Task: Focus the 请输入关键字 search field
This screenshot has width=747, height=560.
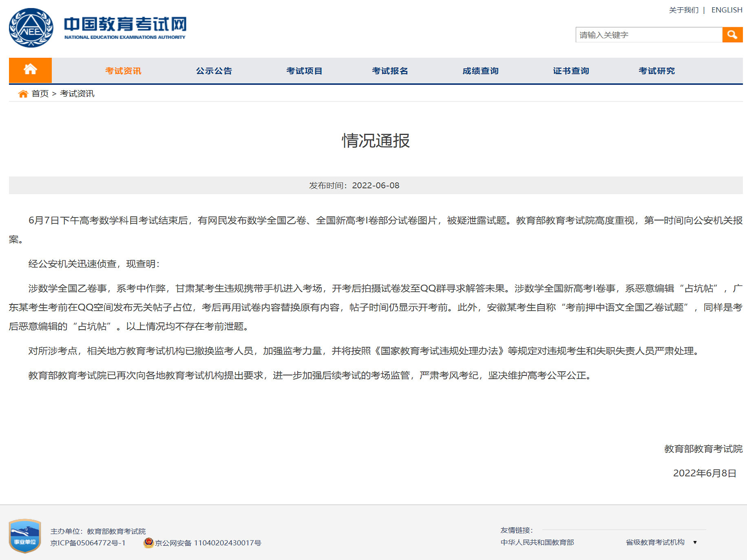Action: pyautogui.click(x=648, y=35)
